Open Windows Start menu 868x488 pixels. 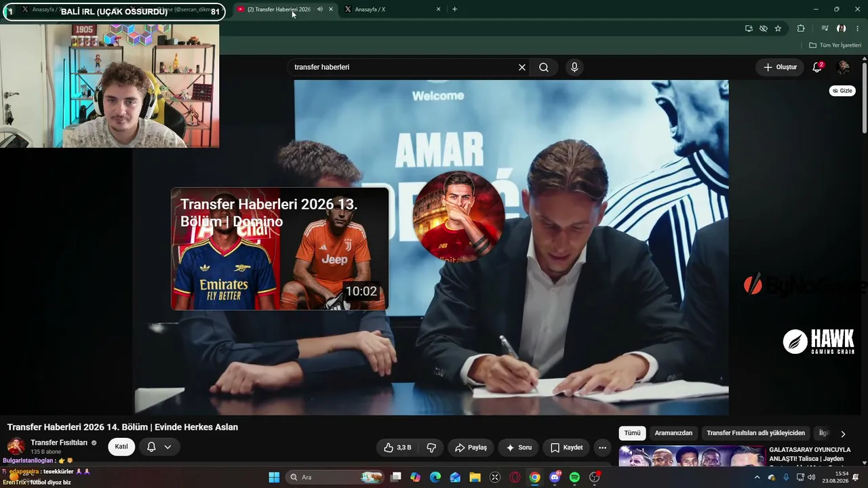pyautogui.click(x=274, y=477)
